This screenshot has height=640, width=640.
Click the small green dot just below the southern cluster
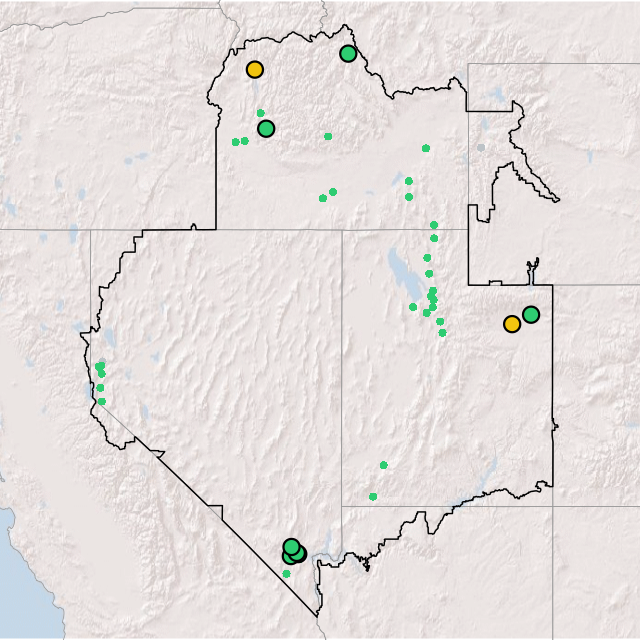(286, 573)
